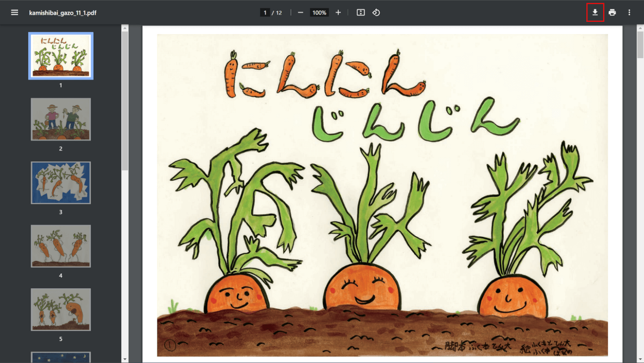The width and height of the screenshot is (644, 363).
Task: Click the page 1 cover image
Action: tap(382, 195)
